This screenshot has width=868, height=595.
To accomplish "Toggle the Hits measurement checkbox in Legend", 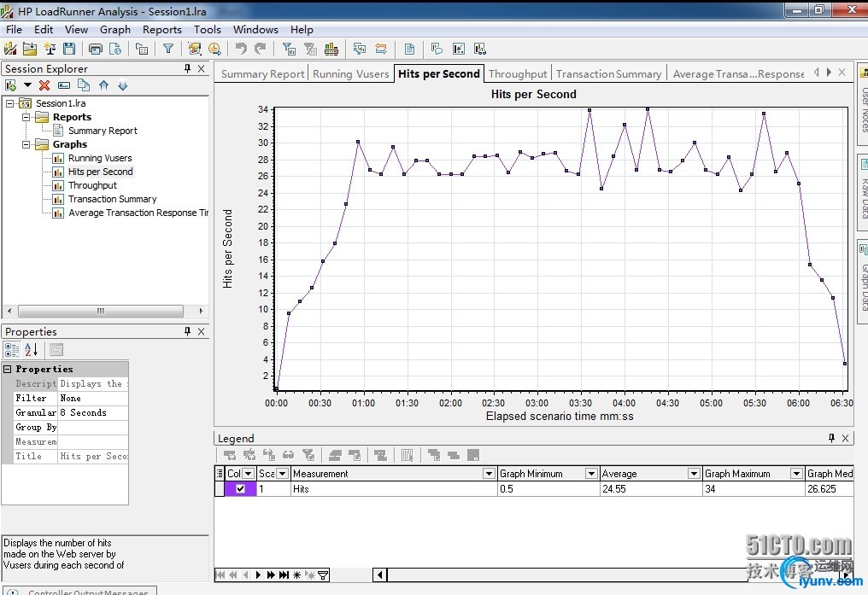I will click(240, 489).
